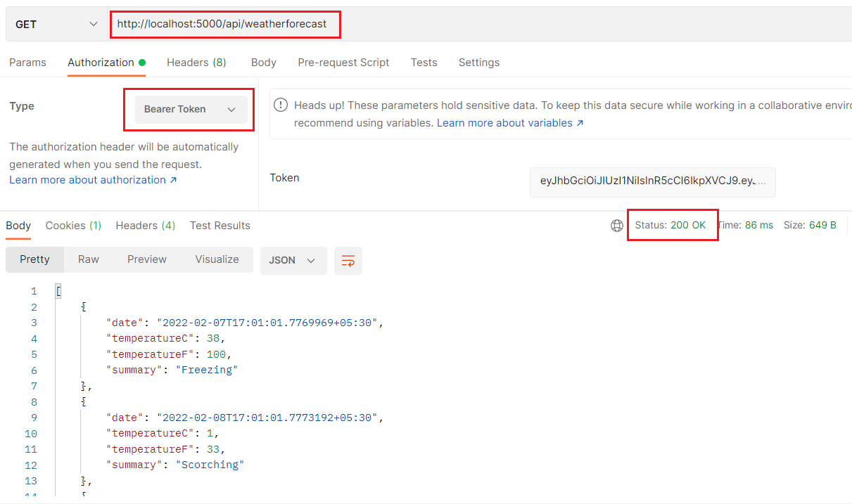Click the warning icon in the sensitive data banner

[280, 105]
